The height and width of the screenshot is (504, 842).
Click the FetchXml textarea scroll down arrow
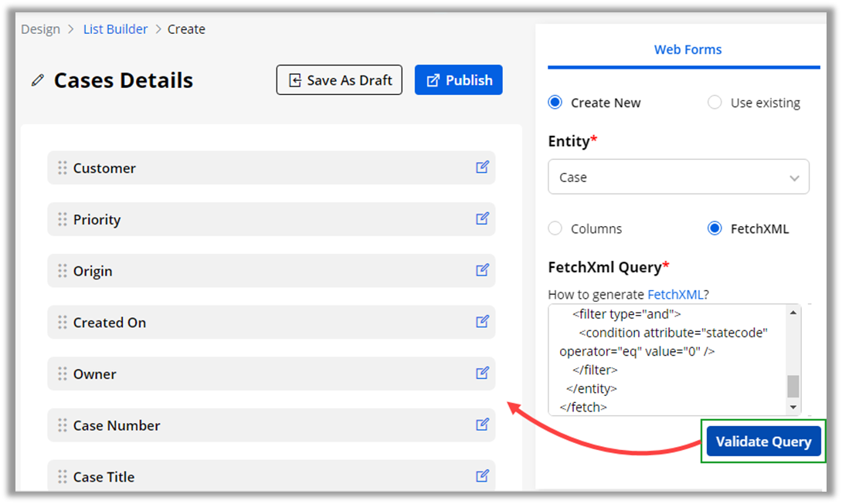(793, 408)
